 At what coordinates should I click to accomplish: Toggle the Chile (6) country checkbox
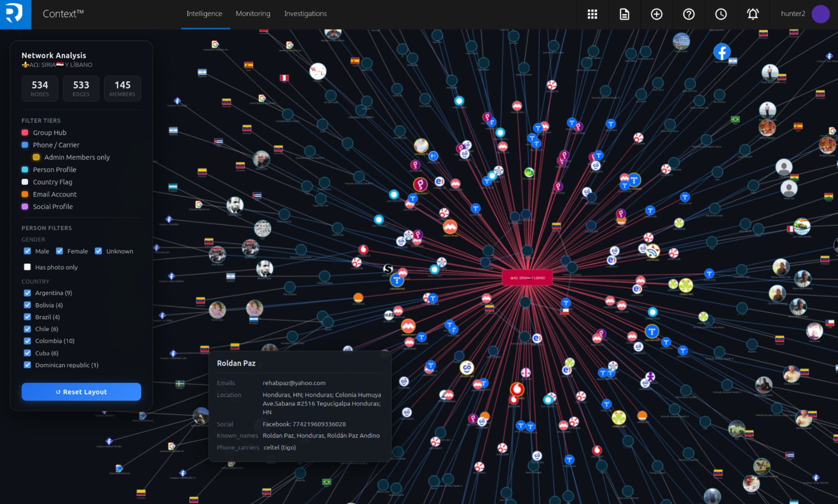(x=27, y=329)
